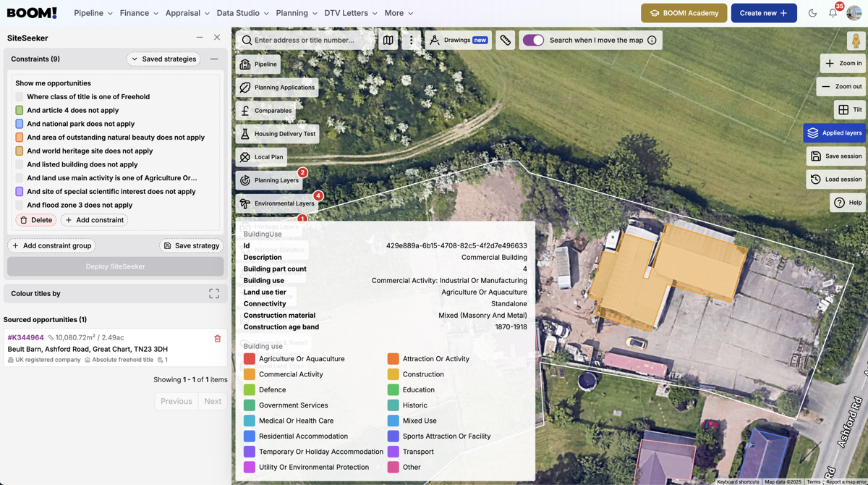Tick land use main activity constraint checkbox
Screen dimensions: 868x485
click(x=20, y=178)
